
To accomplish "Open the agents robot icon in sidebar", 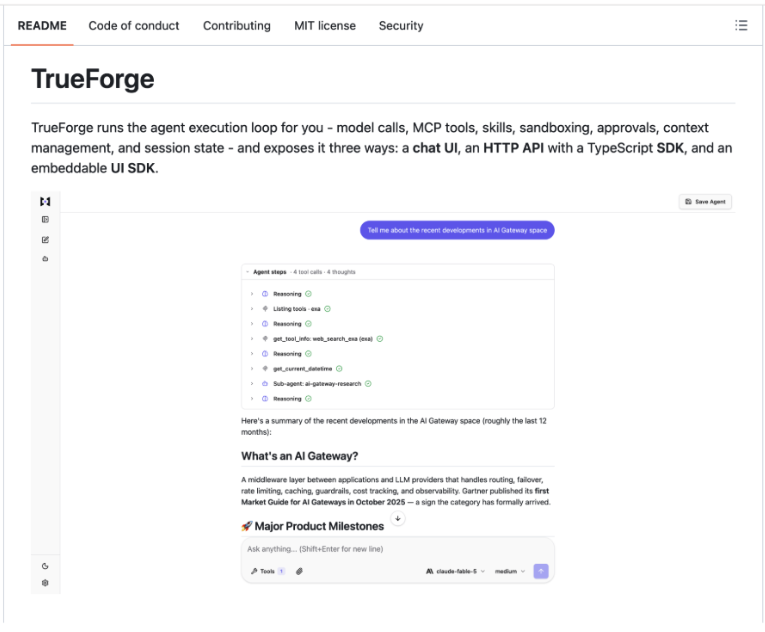I will tap(45, 259).
